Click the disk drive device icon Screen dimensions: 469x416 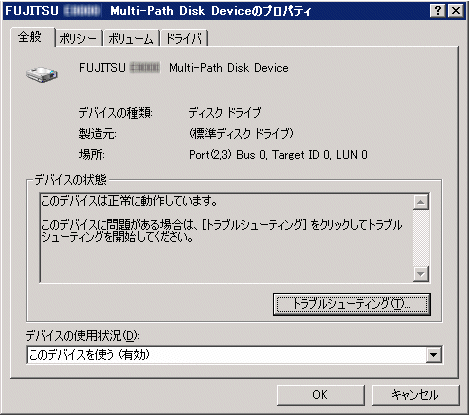[x=42, y=74]
